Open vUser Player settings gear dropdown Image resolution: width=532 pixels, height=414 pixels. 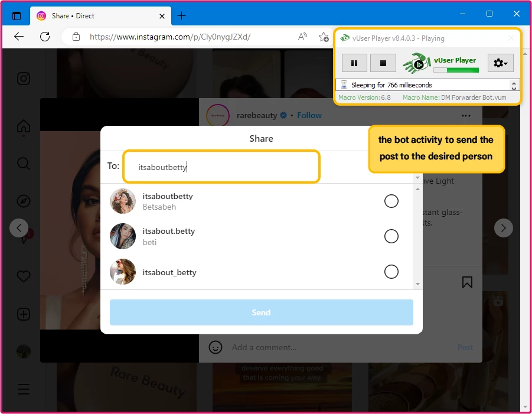(x=500, y=63)
